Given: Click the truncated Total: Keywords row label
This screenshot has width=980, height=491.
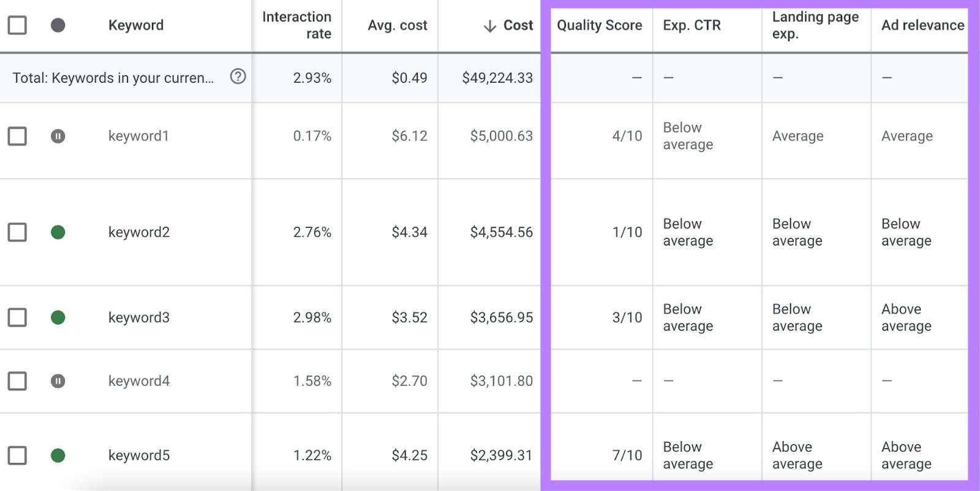Looking at the screenshot, I should pyautogui.click(x=113, y=78).
